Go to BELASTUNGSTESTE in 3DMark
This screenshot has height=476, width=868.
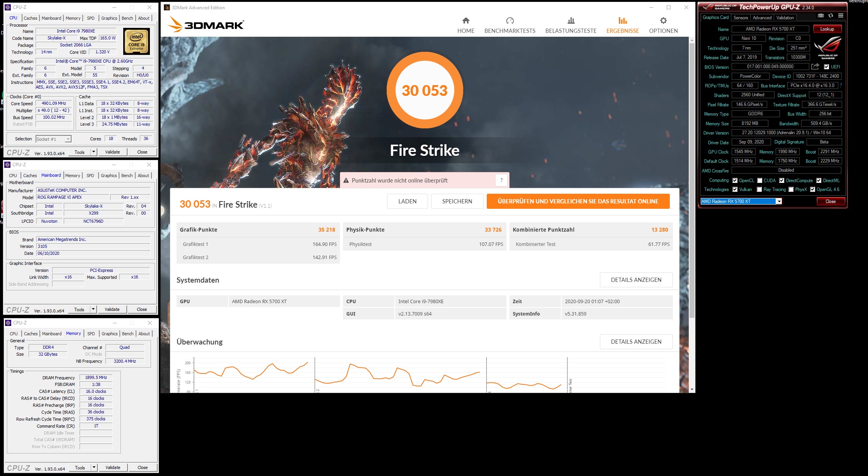tap(571, 26)
